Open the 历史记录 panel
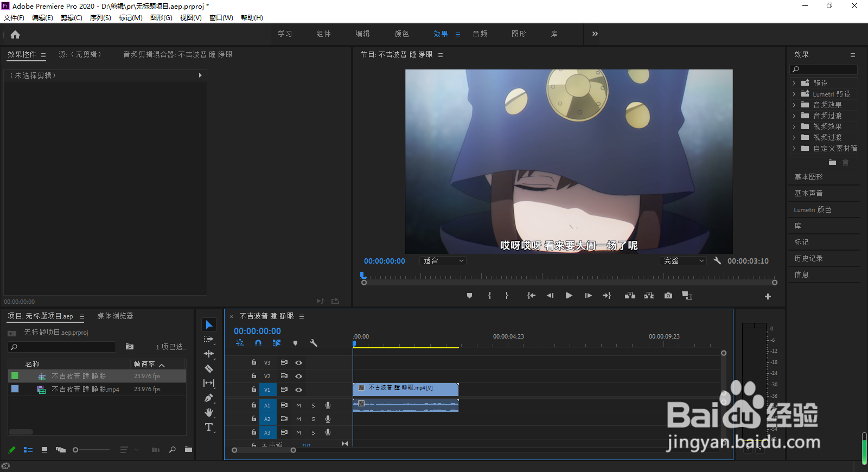 click(x=808, y=258)
